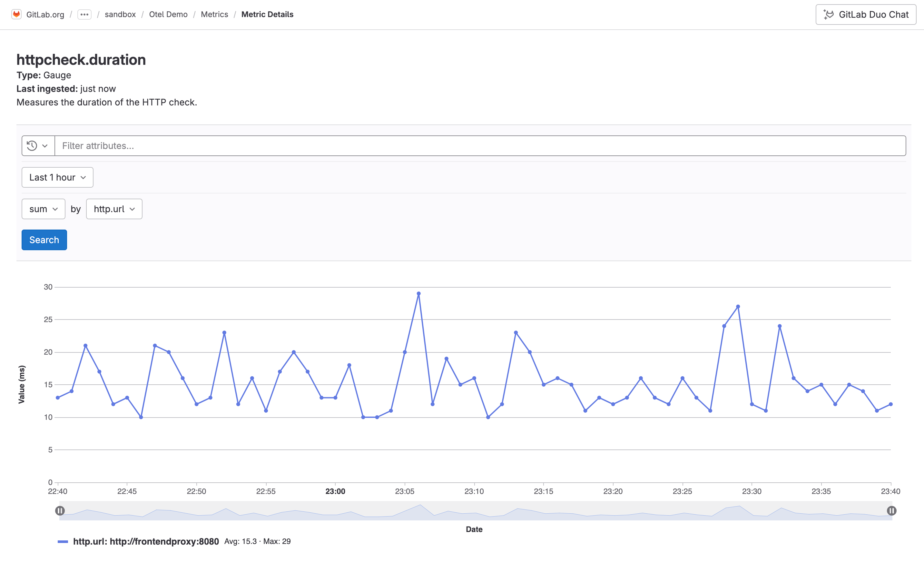The image size is (924, 562).
Task: Click the GitLab fox logo icon
Action: coord(16,14)
